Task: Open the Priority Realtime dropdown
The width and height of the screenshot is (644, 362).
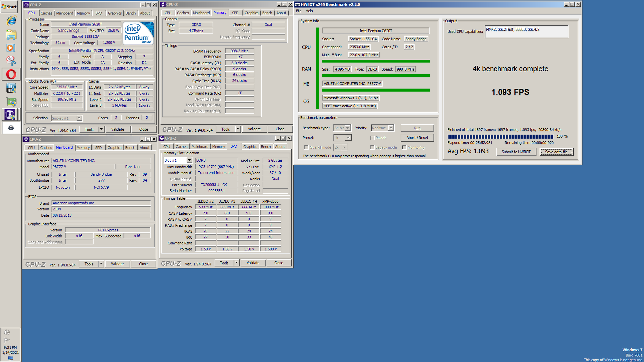Action: [x=391, y=128]
